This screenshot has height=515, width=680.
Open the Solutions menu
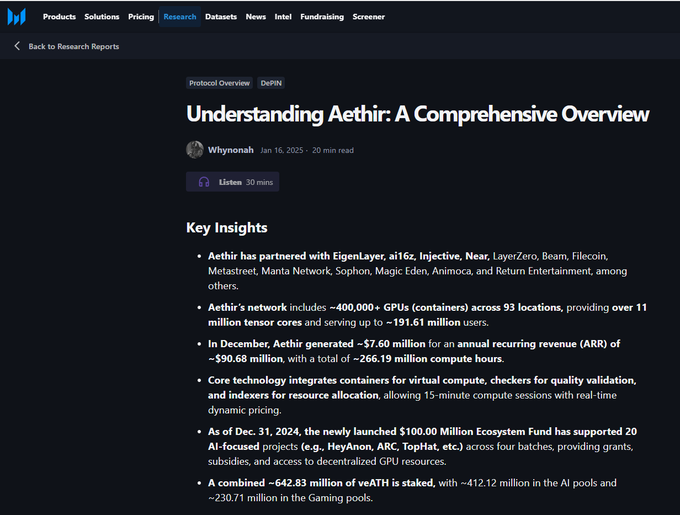coord(101,17)
